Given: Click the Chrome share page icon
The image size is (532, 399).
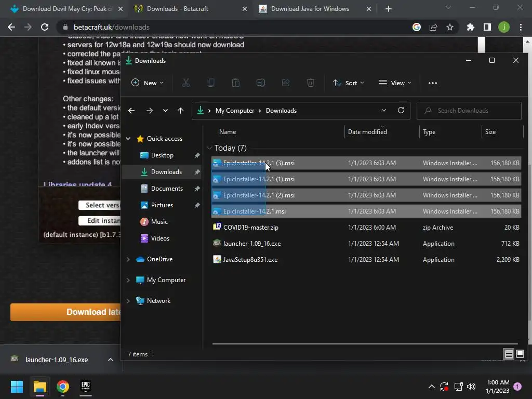Looking at the screenshot, I should pos(433,27).
